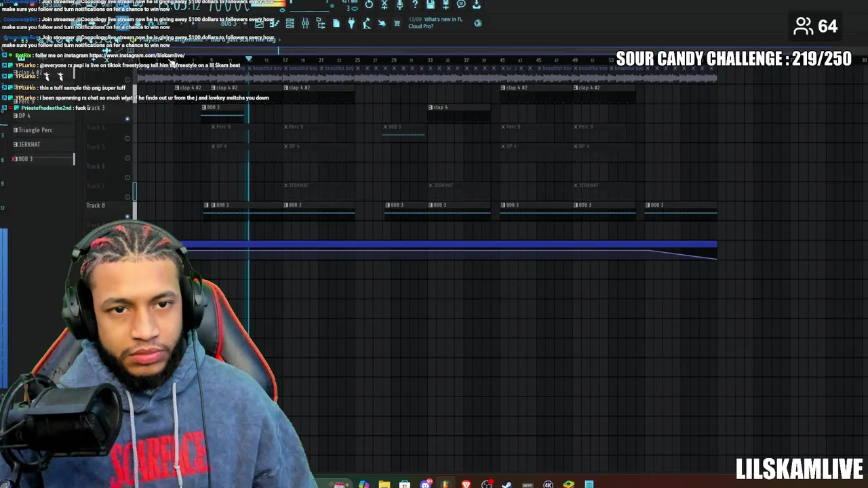The height and width of the screenshot is (488, 868).
Task: Click the project files pages icon
Action: click(x=336, y=23)
